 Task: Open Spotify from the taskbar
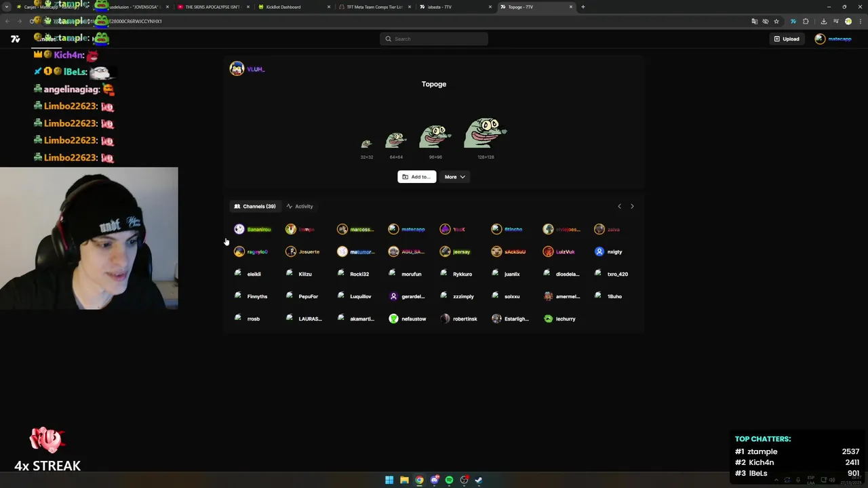tap(449, 480)
